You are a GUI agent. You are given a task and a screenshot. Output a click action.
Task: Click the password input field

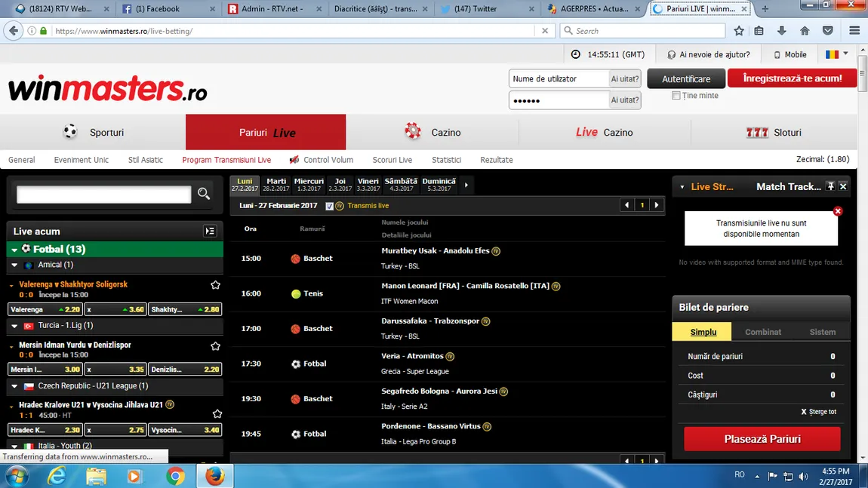tap(559, 100)
